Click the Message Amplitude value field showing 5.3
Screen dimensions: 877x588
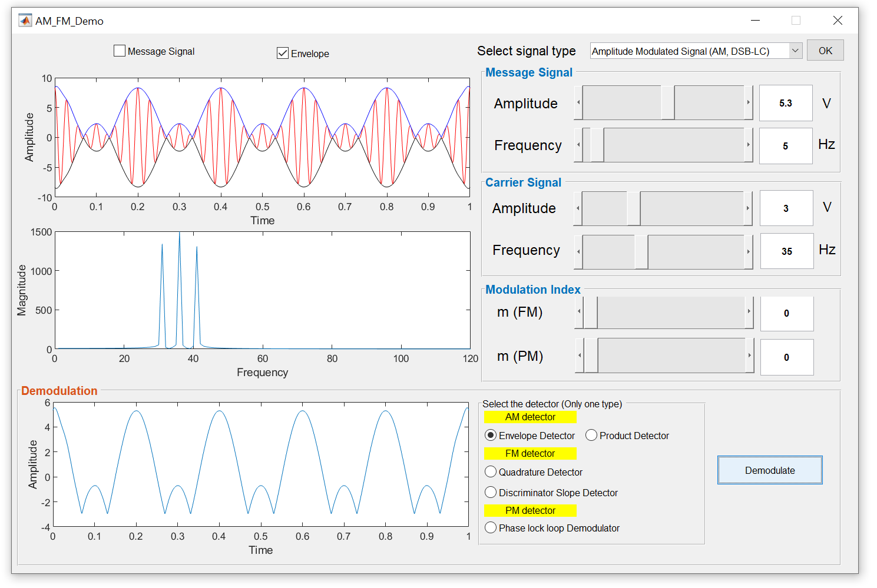[x=786, y=102]
